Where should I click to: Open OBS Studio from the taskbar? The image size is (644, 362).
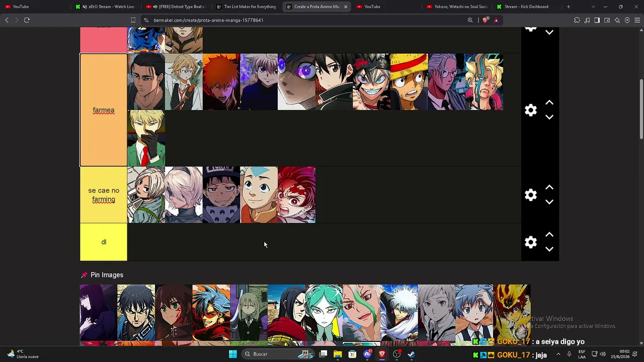[x=397, y=354]
